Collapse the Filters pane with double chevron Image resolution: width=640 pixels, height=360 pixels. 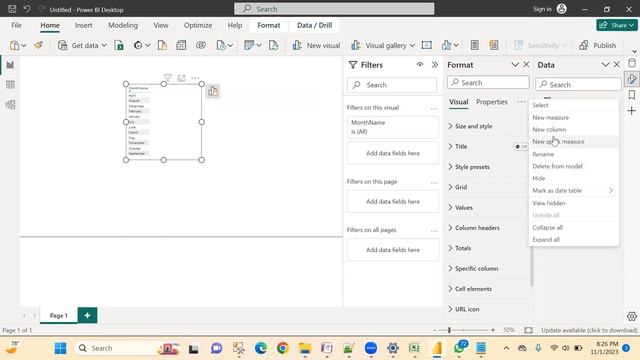point(435,64)
